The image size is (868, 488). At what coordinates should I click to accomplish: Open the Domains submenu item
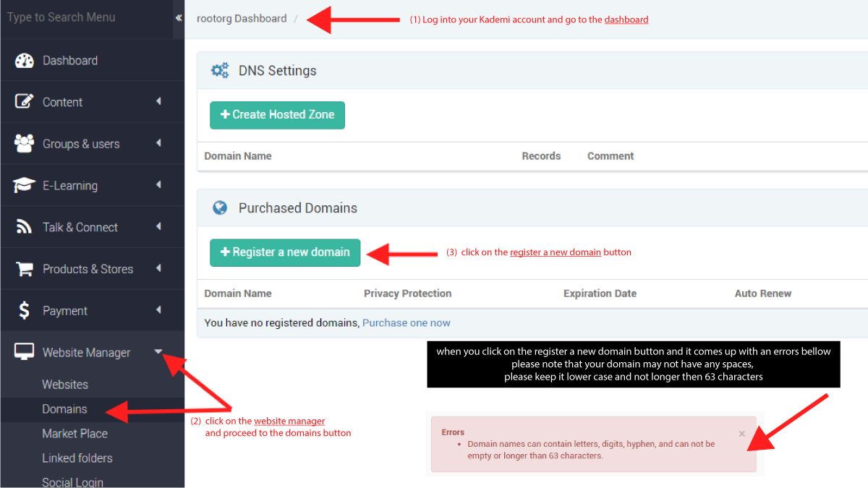tap(64, 409)
